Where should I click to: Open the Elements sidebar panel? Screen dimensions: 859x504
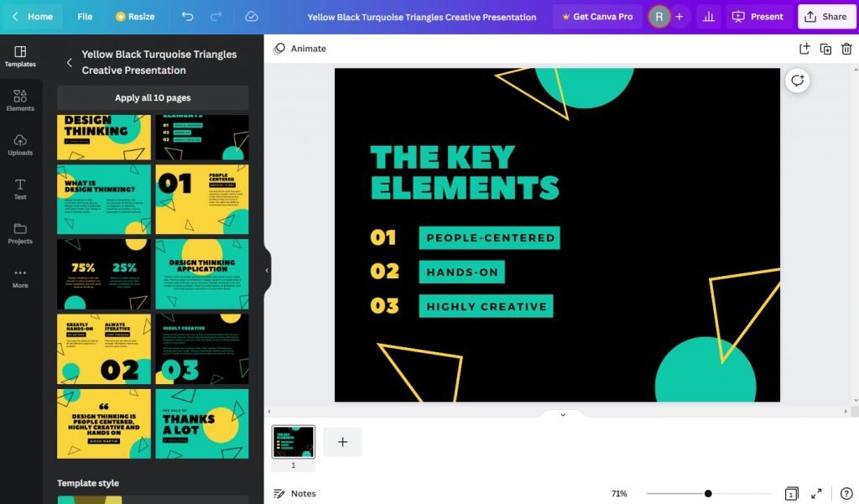click(20, 101)
